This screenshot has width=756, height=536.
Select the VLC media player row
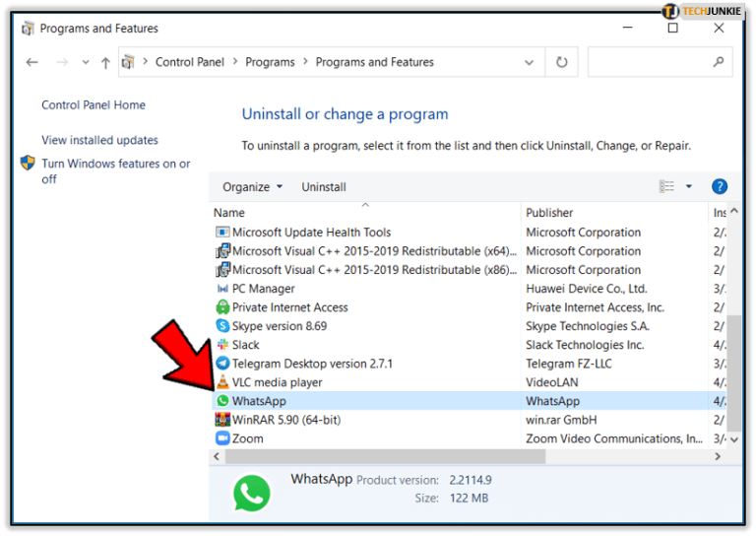pyautogui.click(x=470, y=382)
